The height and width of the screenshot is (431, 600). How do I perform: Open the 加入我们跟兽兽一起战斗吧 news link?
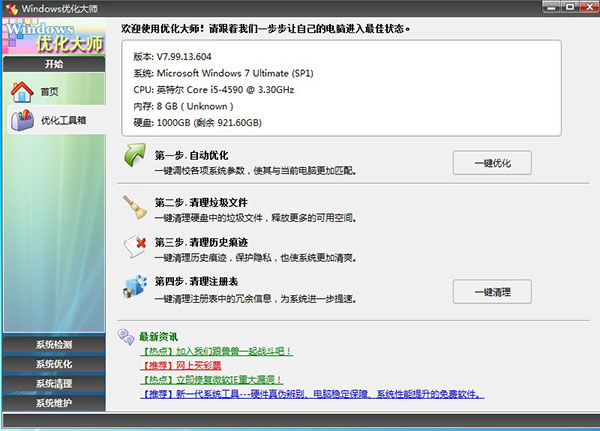coord(216,352)
